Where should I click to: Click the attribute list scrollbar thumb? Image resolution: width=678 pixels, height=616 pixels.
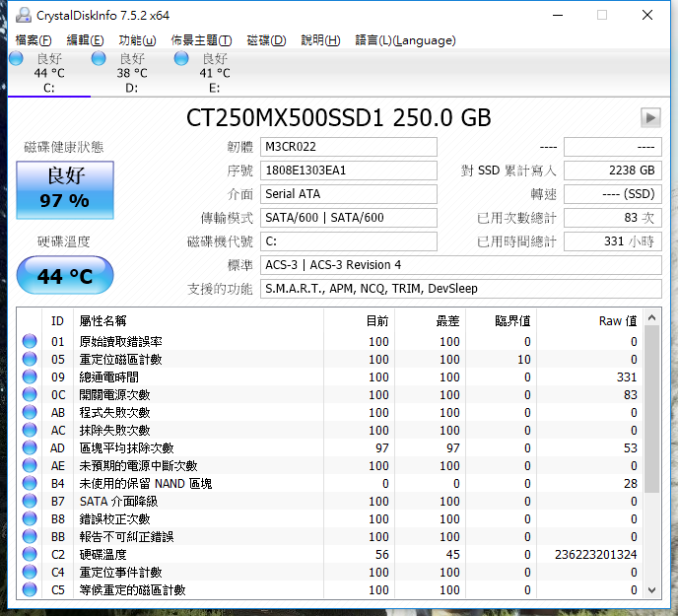click(652, 409)
